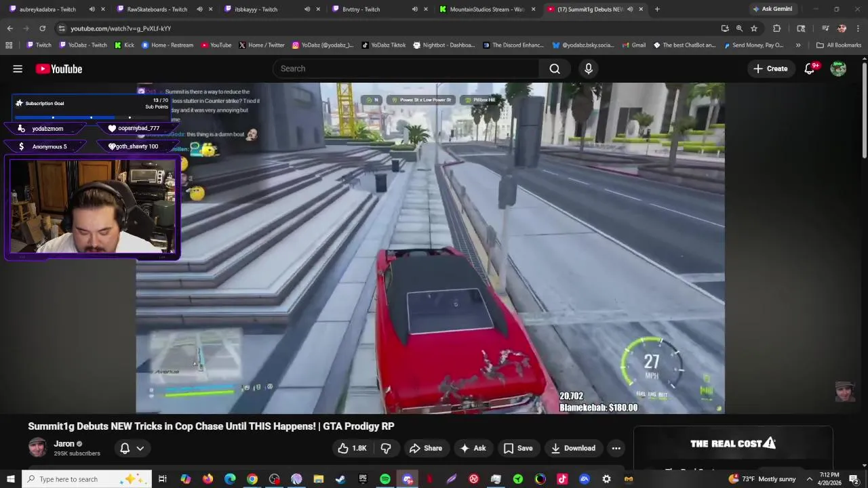868x488 pixels.
Task: Click the address bar URL
Action: point(121,28)
